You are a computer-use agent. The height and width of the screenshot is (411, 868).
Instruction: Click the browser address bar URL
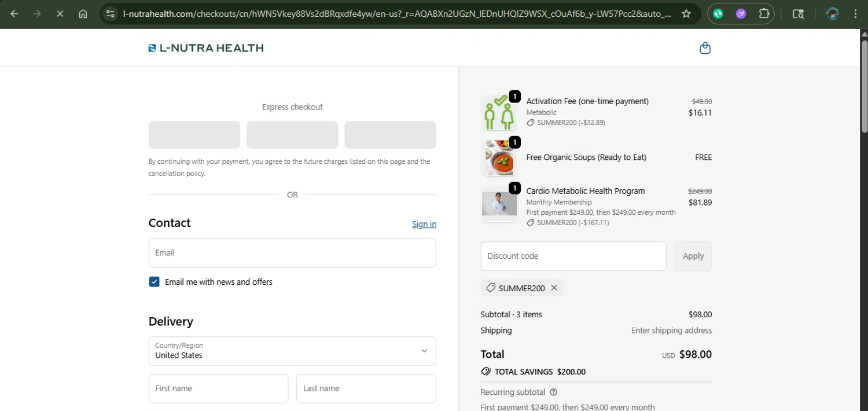(397, 14)
